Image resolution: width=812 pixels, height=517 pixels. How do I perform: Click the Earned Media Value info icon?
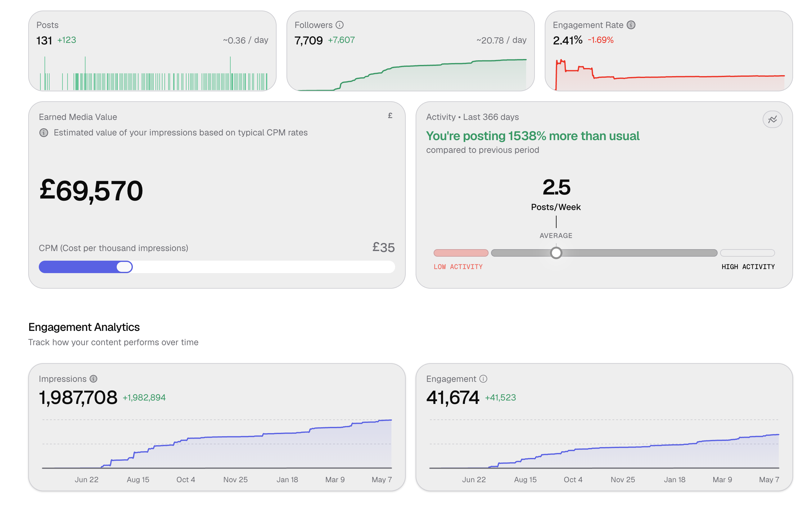coord(44,133)
